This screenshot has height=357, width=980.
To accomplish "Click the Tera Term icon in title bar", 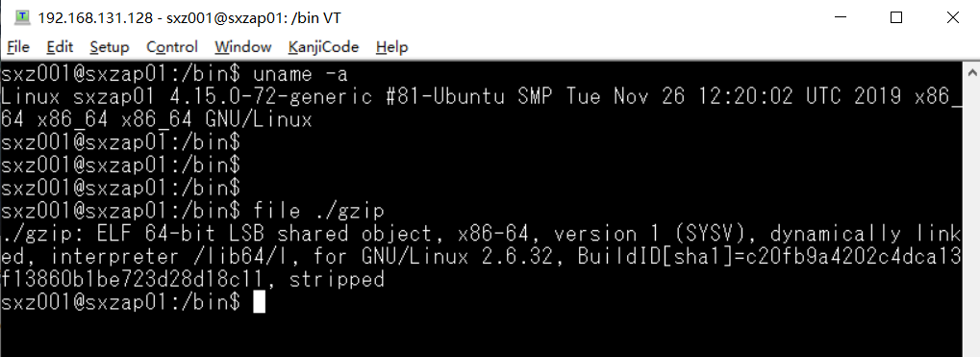I will pos(22,17).
